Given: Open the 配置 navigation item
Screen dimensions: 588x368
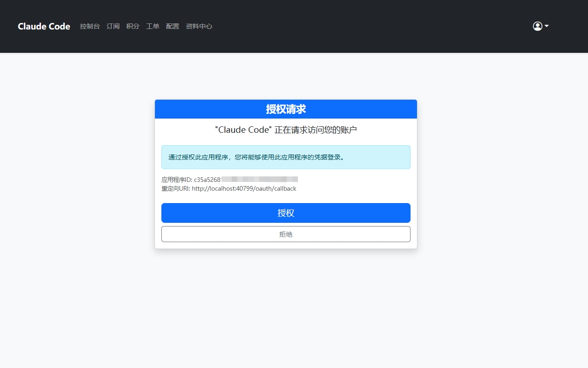Looking at the screenshot, I should point(172,26).
